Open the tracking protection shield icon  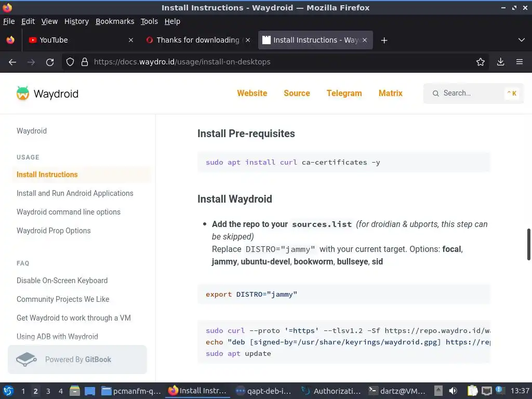(x=70, y=62)
